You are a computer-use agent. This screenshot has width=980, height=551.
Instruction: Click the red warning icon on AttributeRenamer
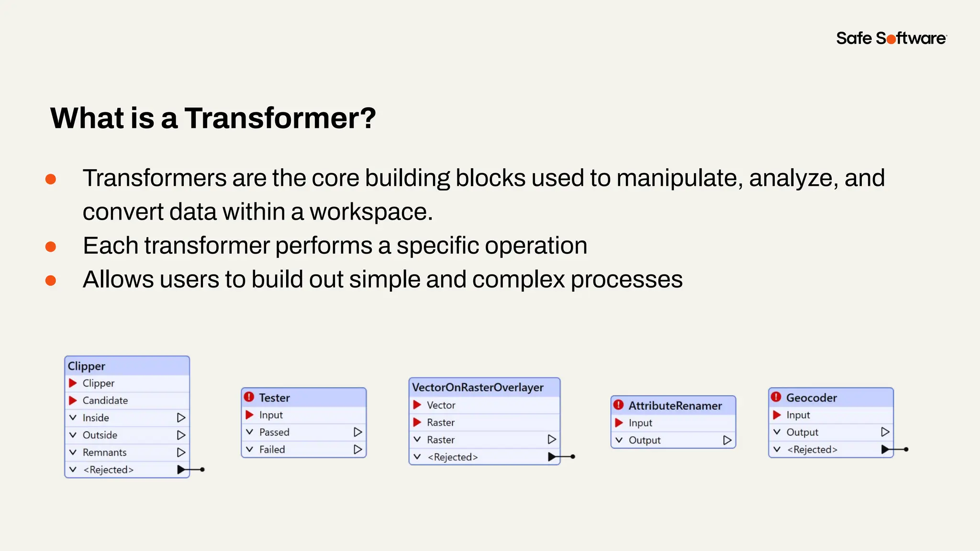pos(618,405)
